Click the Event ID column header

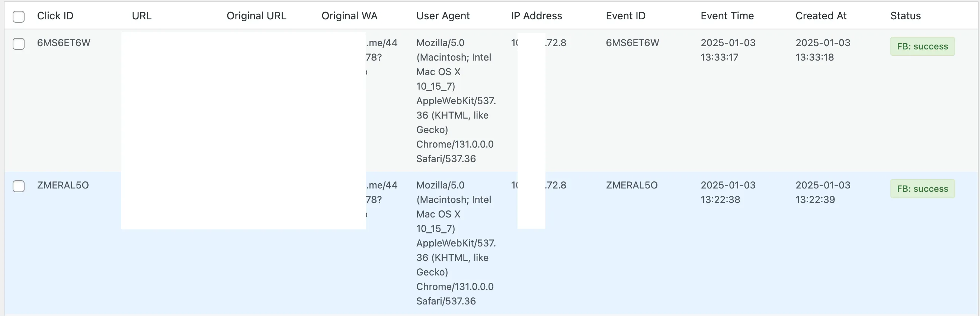click(625, 16)
